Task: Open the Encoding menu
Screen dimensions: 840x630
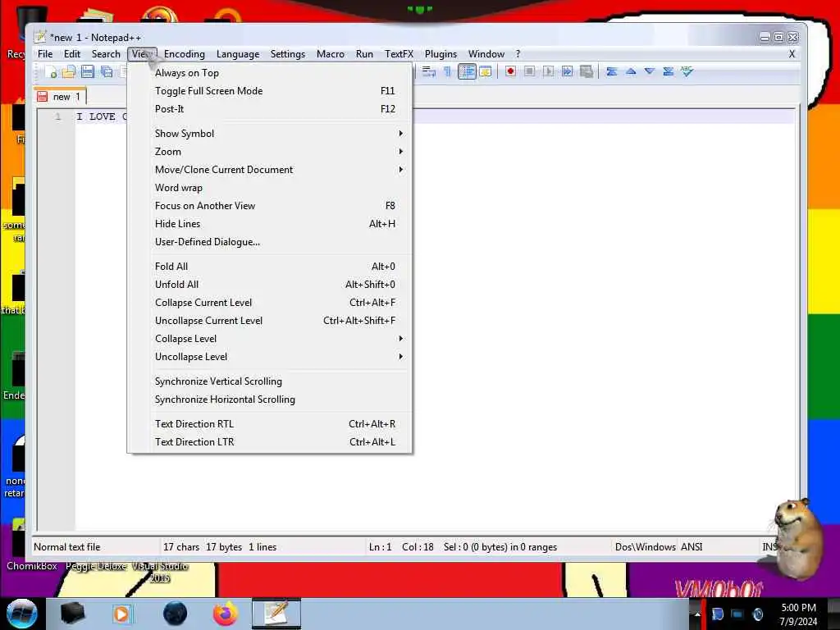Action: (x=185, y=54)
